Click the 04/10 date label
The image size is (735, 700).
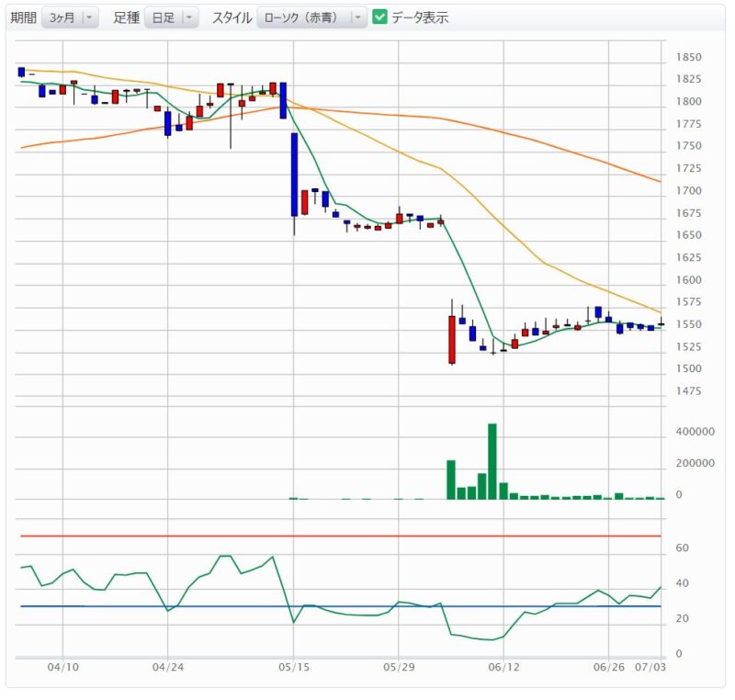pyautogui.click(x=62, y=667)
